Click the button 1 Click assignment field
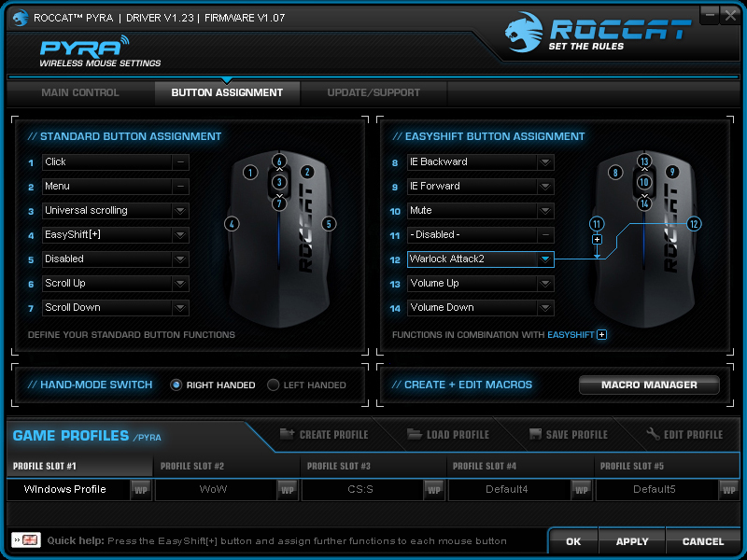This screenshot has width=747, height=560. (116, 161)
